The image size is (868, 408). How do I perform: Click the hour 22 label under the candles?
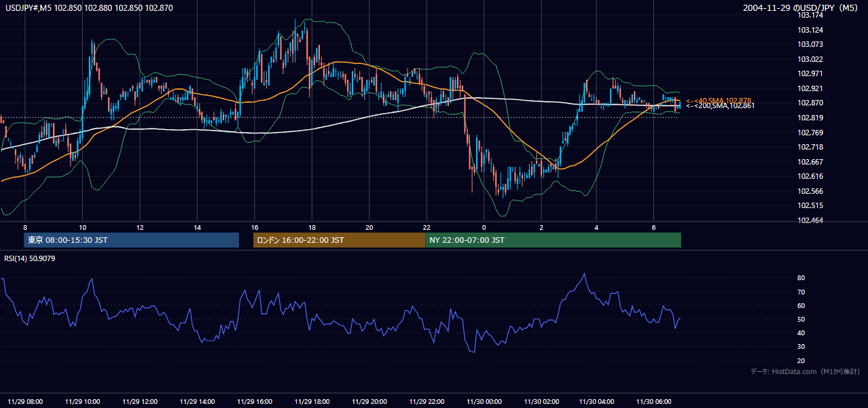pyautogui.click(x=427, y=226)
